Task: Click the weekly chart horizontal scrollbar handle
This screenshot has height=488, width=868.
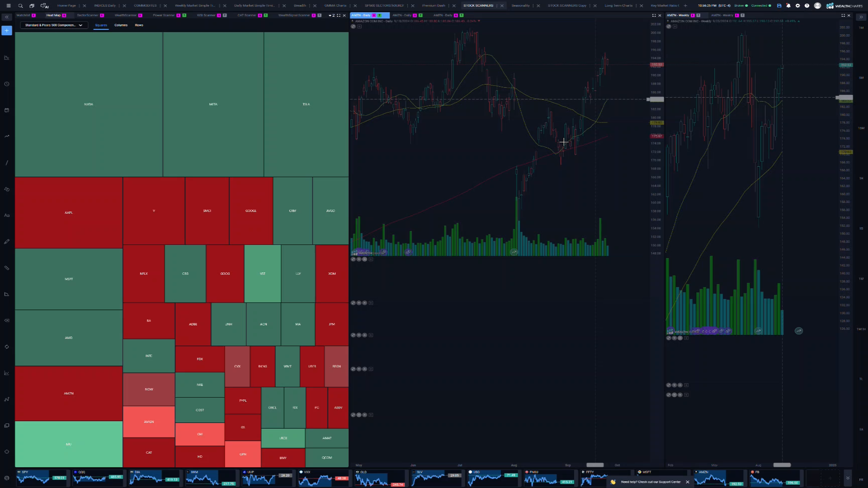Action: click(x=782, y=465)
